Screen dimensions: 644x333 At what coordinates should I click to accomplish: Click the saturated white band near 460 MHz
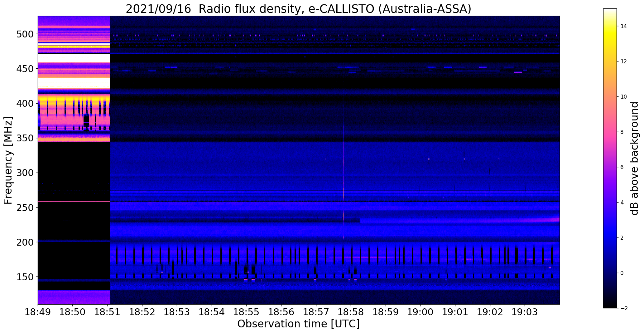pyautogui.click(x=74, y=58)
